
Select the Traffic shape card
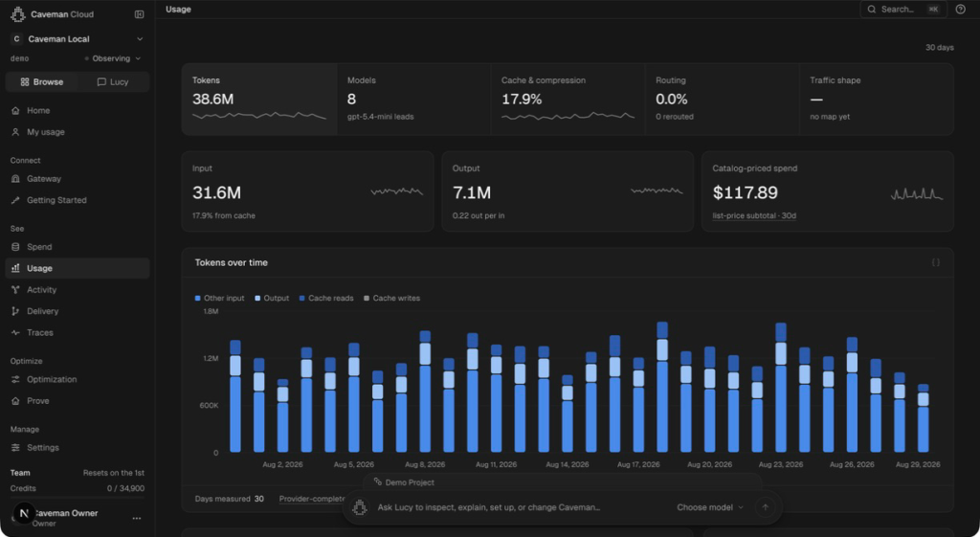[x=877, y=99]
